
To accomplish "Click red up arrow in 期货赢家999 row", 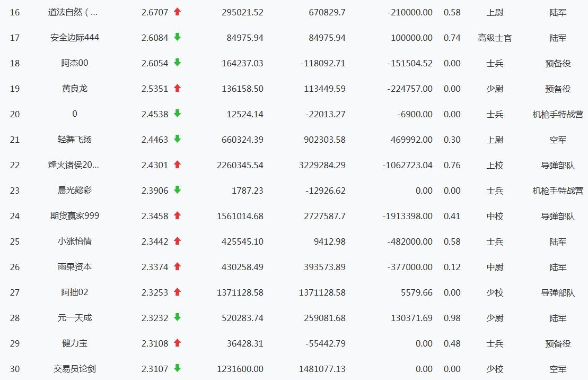I will click(178, 215).
